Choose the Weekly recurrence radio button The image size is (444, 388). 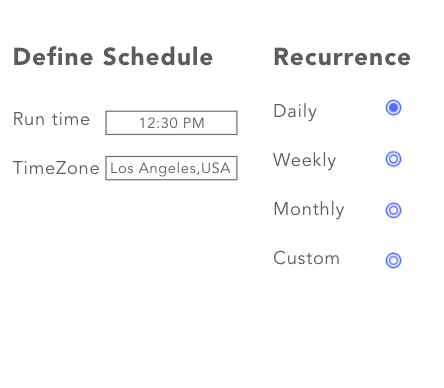tap(393, 159)
